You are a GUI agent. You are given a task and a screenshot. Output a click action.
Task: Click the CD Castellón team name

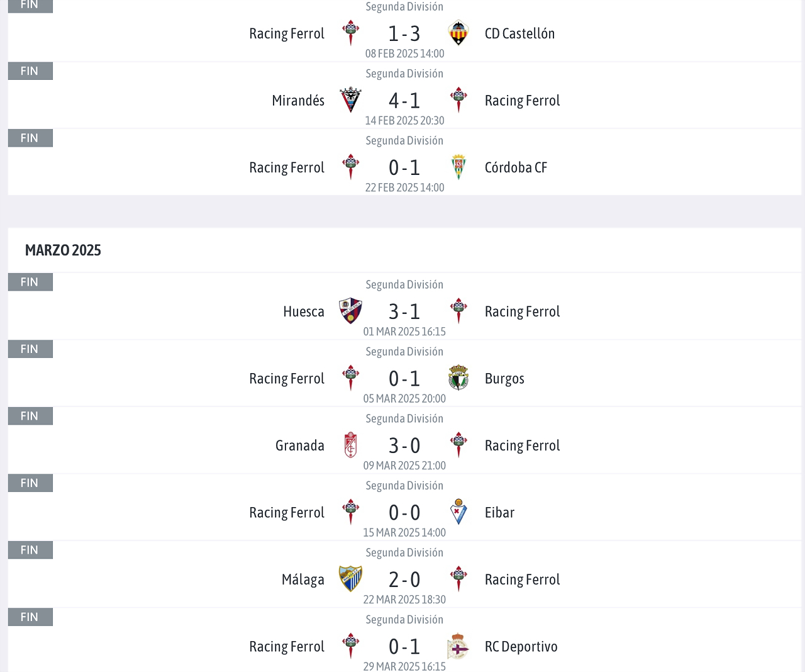pyautogui.click(x=519, y=33)
